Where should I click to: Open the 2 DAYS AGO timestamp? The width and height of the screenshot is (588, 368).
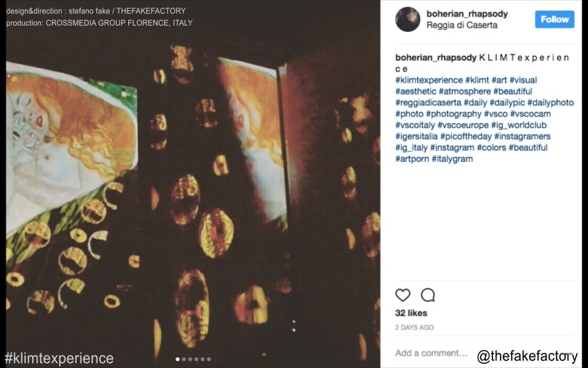pyautogui.click(x=414, y=328)
